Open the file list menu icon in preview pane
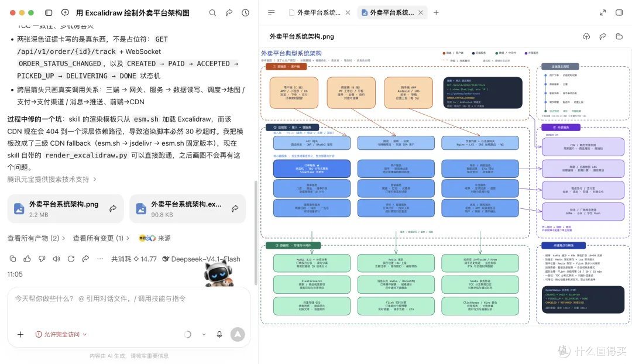The image size is (632, 364). click(x=272, y=12)
